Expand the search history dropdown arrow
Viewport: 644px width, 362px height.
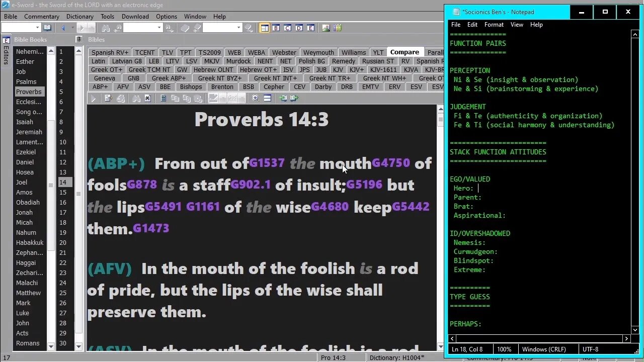pyautogui.click(x=159, y=28)
